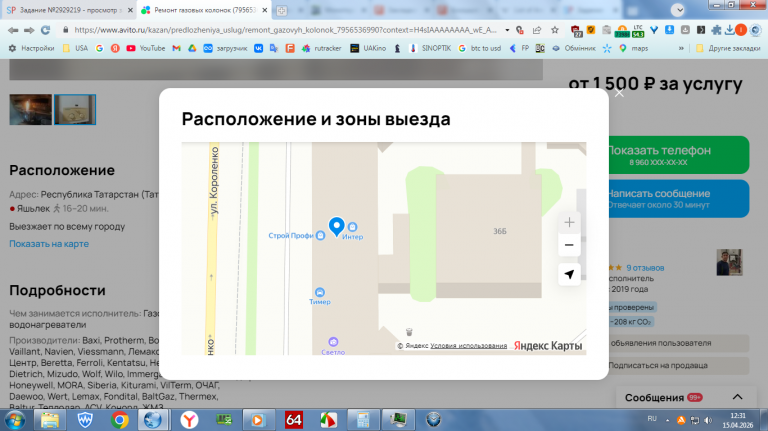Click the address bar URL field
Image resolution: width=768 pixels, height=431 pixels.
tap(285, 30)
